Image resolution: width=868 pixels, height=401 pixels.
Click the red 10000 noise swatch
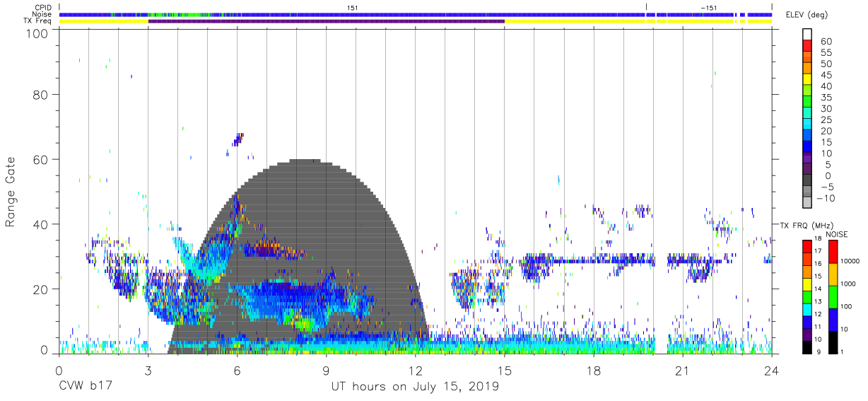pyautogui.click(x=833, y=252)
